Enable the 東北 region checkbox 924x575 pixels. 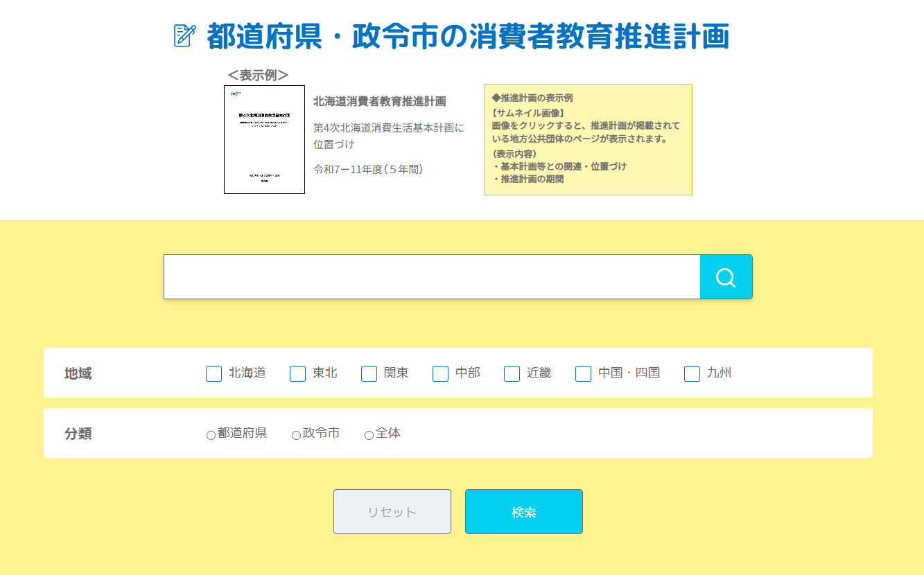click(x=297, y=373)
